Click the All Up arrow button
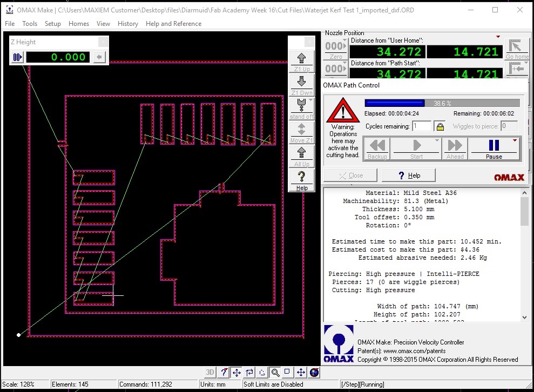 pyautogui.click(x=301, y=157)
